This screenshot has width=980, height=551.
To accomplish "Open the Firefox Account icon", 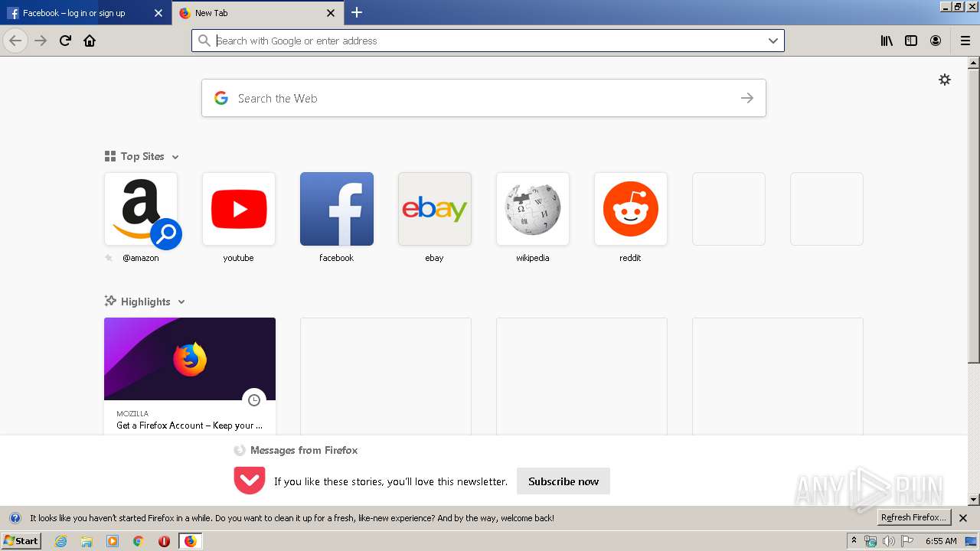I will (936, 41).
